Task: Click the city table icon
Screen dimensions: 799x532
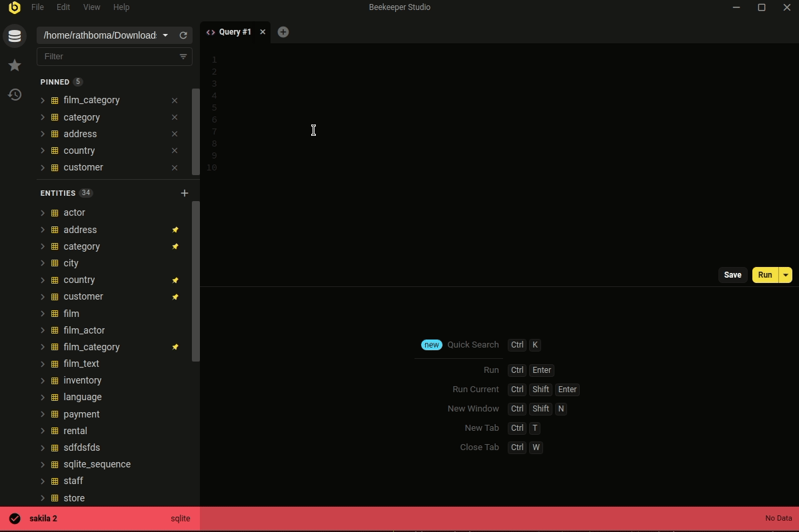Action: pos(55,263)
